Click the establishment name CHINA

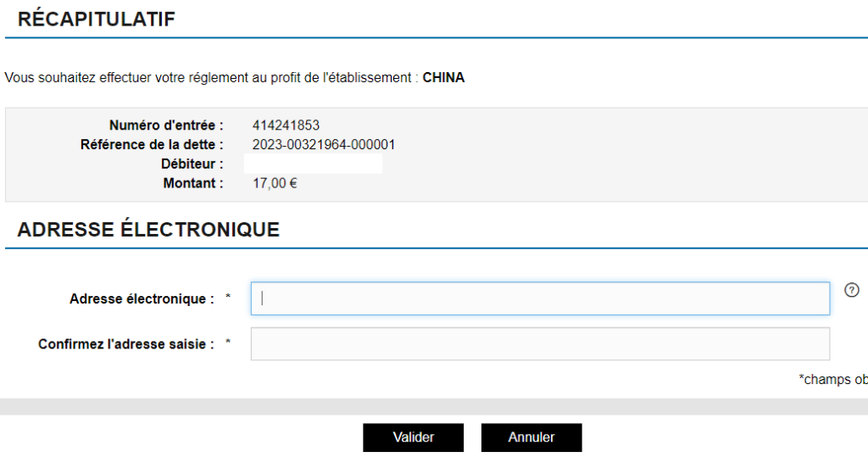(x=443, y=78)
